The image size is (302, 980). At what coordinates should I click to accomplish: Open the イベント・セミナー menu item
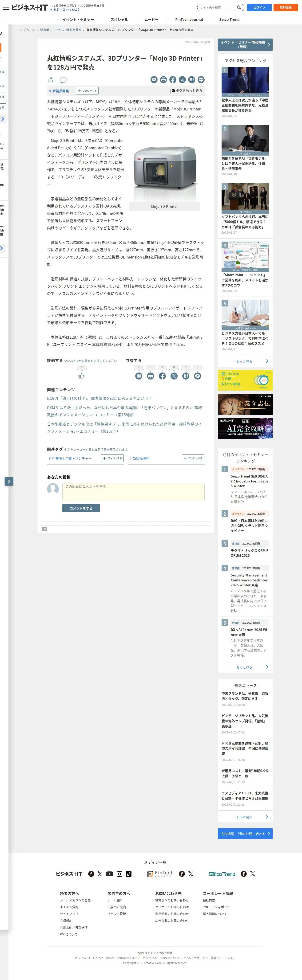[x=79, y=20]
